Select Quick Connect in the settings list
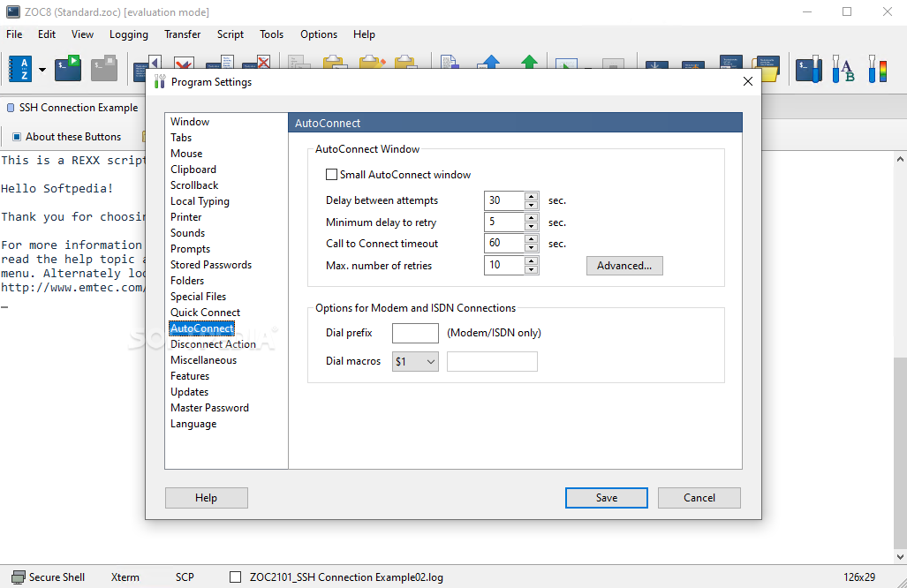 click(205, 313)
